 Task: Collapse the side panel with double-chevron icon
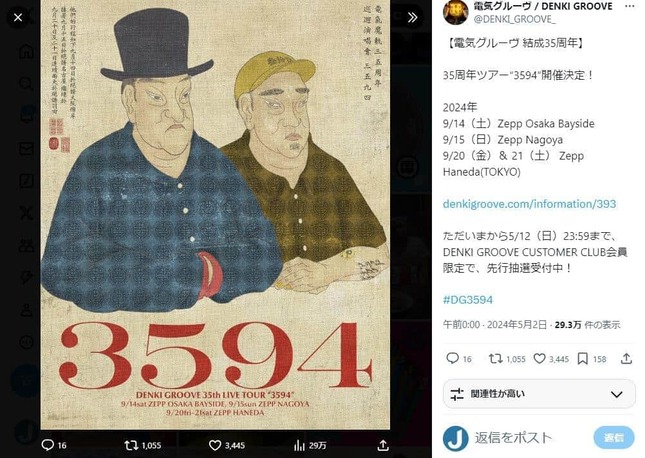click(x=413, y=17)
